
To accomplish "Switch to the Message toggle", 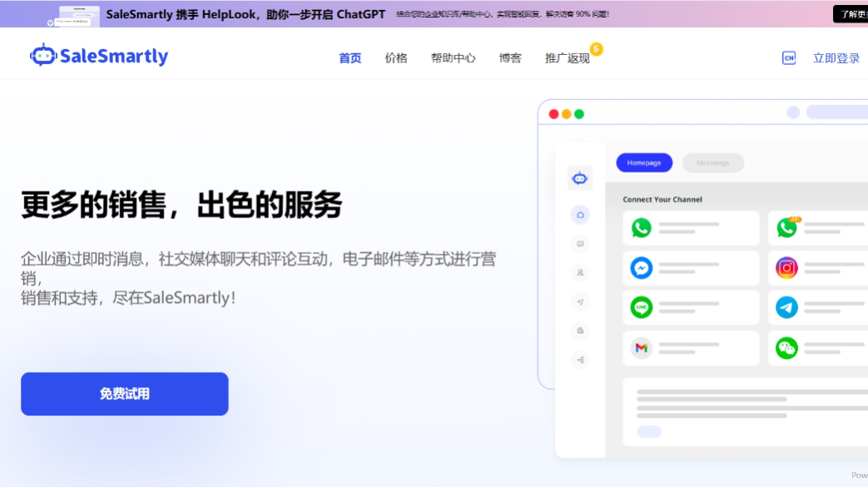I will pyautogui.click(x=713, y=162).
